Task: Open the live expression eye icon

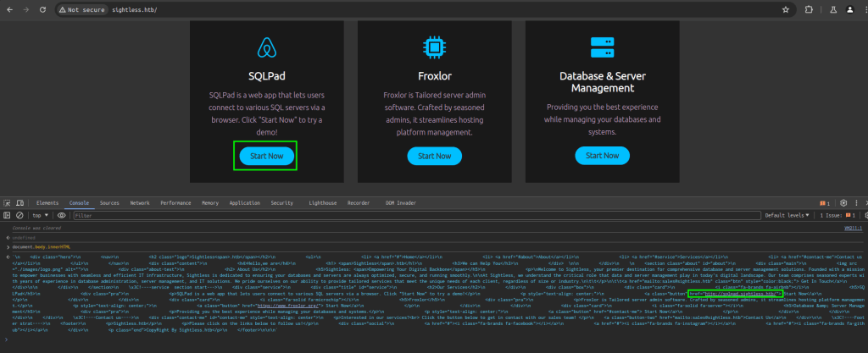Action: click(61, 215)
